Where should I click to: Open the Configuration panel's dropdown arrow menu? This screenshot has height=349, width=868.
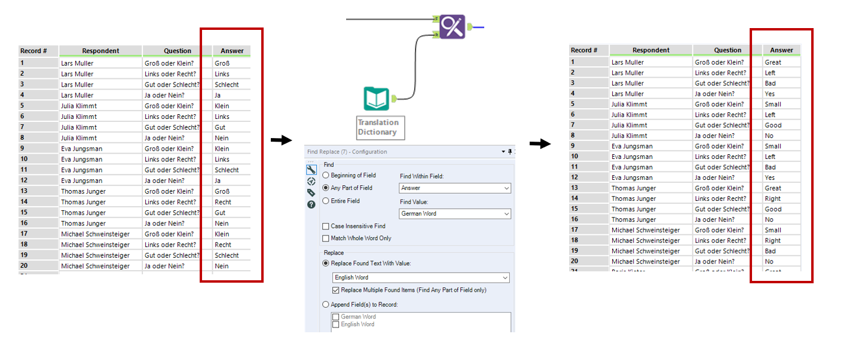point(503,152)
